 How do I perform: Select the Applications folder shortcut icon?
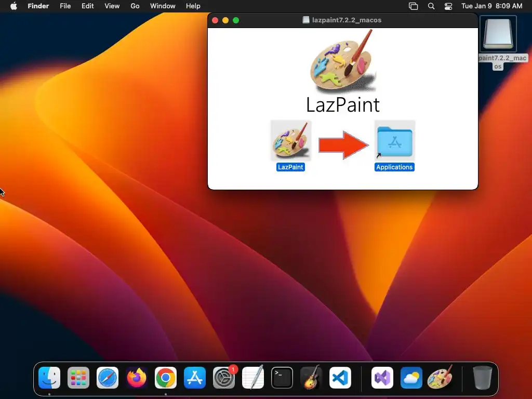395,140
